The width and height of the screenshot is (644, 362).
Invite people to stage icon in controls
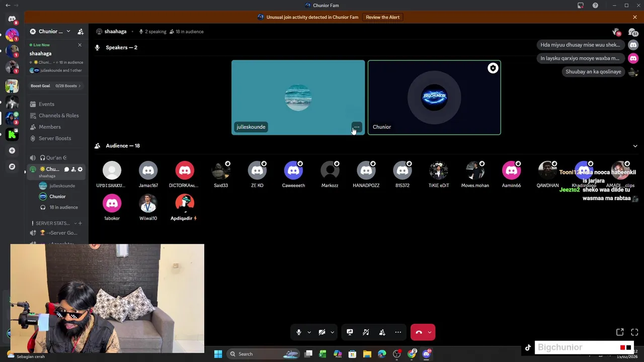pyautogui.click(x=382, y=332)
